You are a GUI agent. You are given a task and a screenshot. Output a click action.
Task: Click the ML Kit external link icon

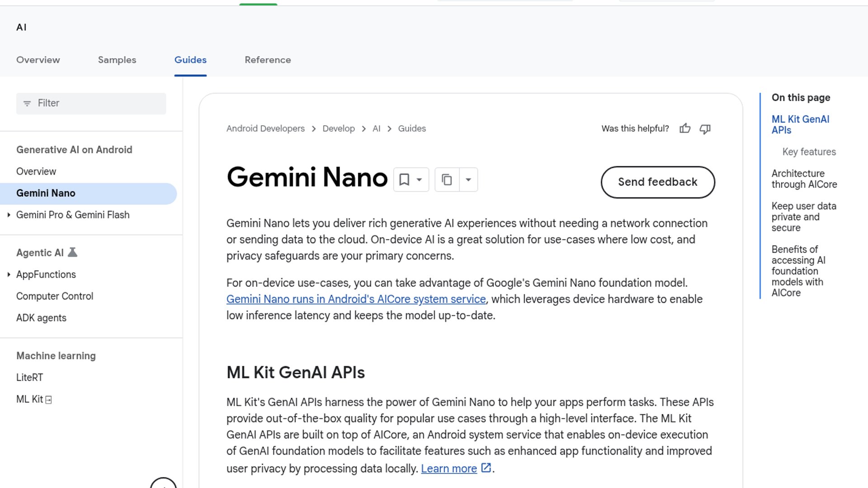point(48,400)
